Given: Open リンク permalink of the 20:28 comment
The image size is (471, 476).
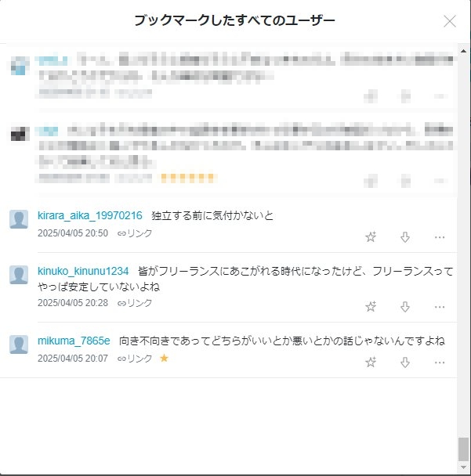Looking at the screenshot, I should [x=135, y=303].
